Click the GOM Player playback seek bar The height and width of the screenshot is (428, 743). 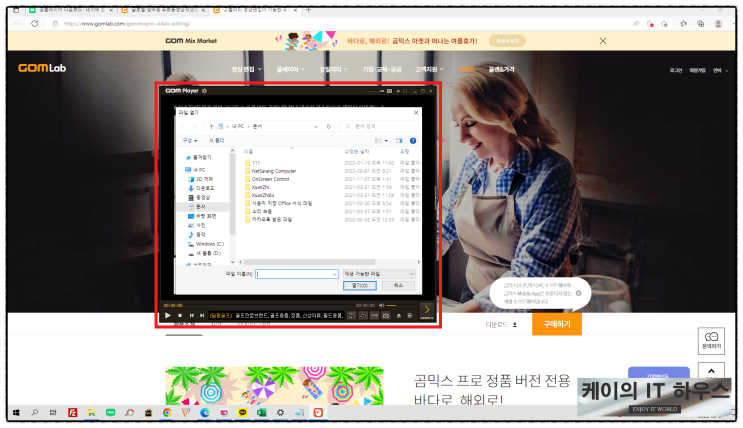(x=268, y=305)
